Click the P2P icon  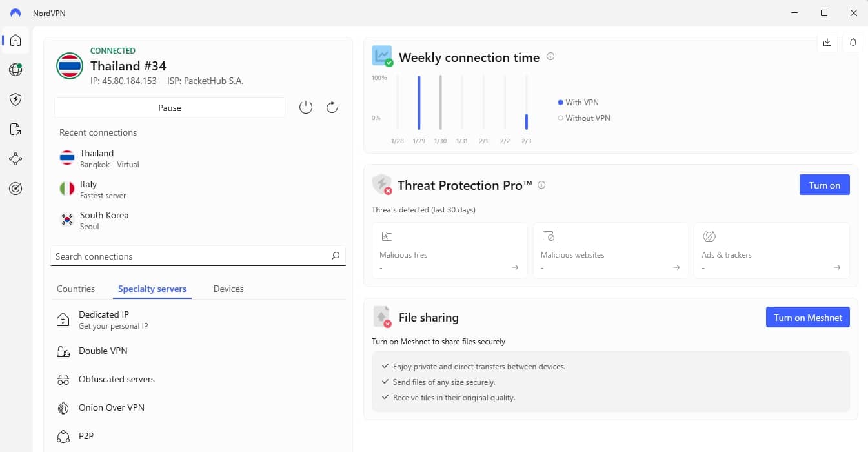[x=63, y=437]
